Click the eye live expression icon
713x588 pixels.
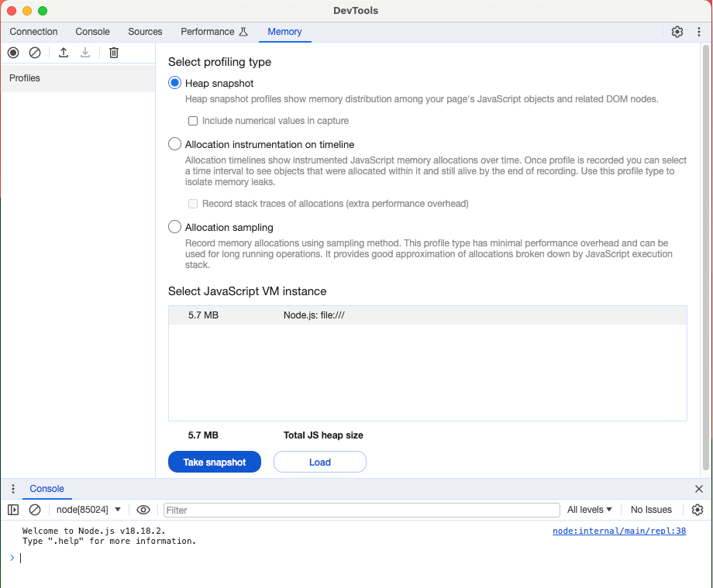(143, 510)
